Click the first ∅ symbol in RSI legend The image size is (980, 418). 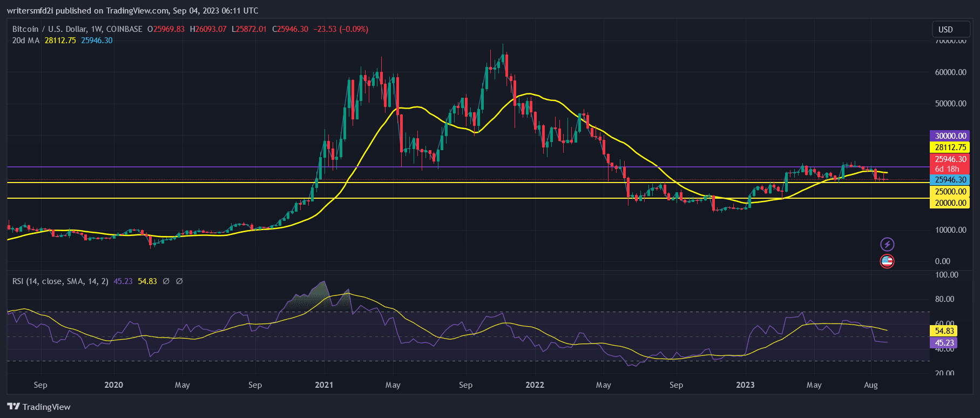(x=166, y=281)
